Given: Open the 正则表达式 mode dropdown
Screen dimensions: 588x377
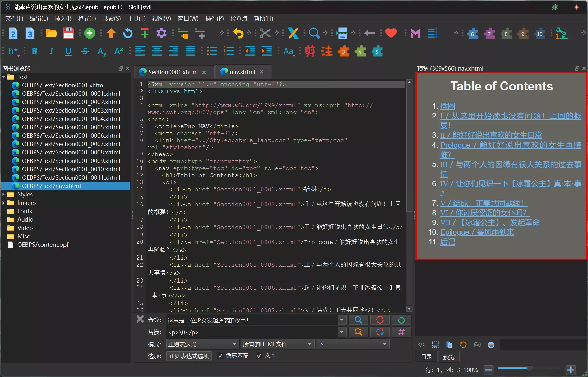Looking at the screenshot, I should tap(202, 344).
